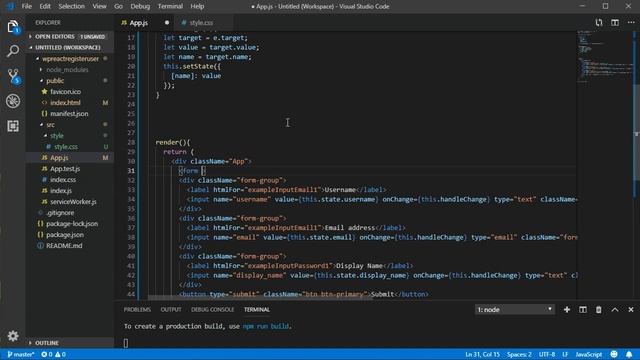The height and width of the screenshot is (360, 640).
Task: Expand the Outline section
Action: click(69, 343)
